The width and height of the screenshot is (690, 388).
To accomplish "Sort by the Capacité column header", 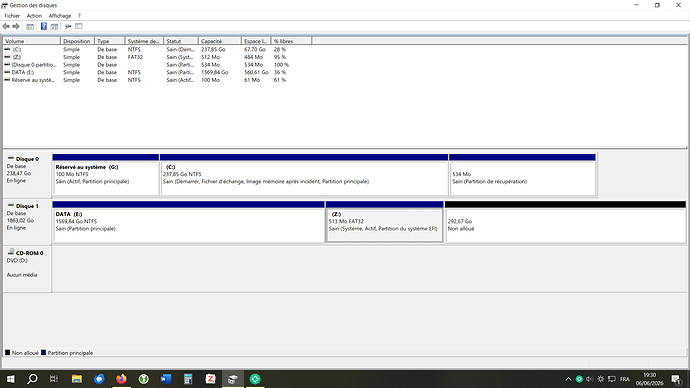I will (x=220, y=41).
